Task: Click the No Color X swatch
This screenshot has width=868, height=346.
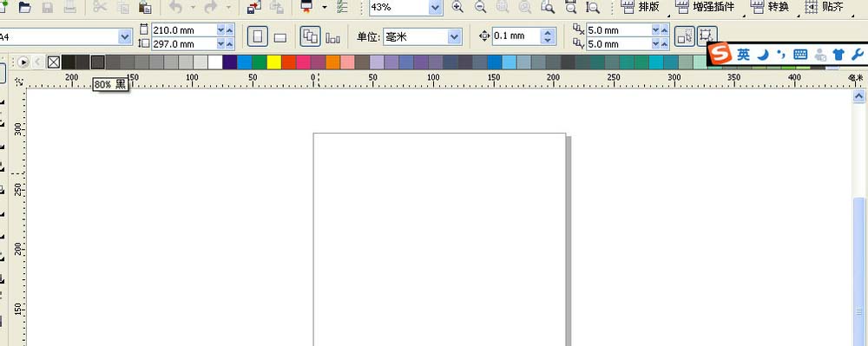Action: tap(54, 62)
